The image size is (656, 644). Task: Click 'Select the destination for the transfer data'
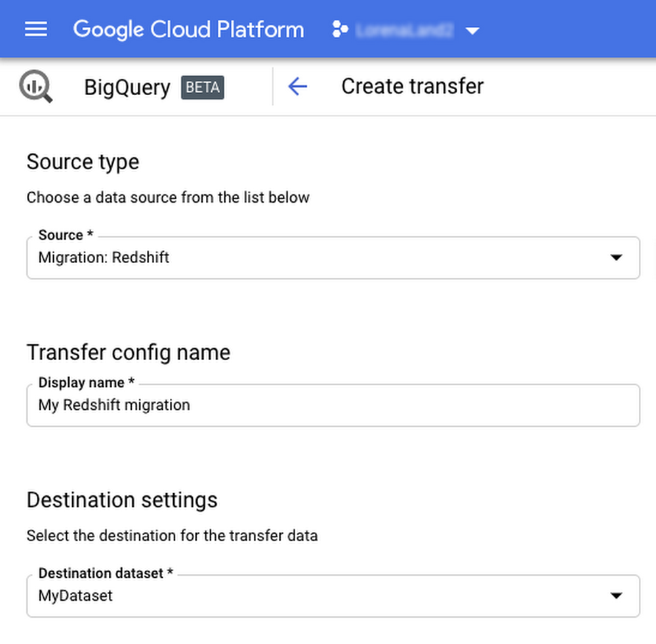point(173,536)
